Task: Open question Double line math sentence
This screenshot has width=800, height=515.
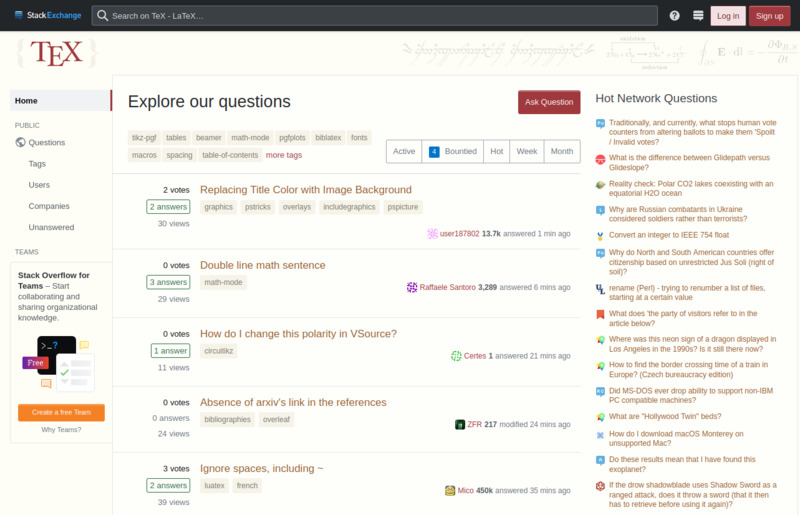Action: click(x=262, y=265)
